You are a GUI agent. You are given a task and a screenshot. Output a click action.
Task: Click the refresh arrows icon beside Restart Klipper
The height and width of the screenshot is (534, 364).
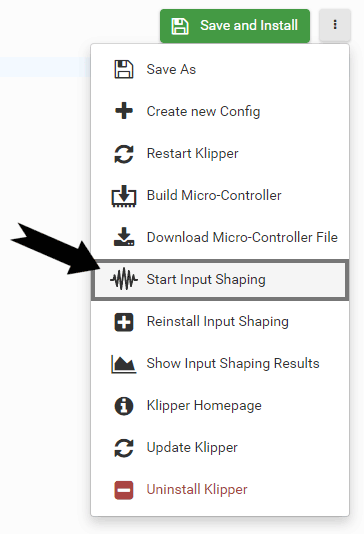[124, 154]
